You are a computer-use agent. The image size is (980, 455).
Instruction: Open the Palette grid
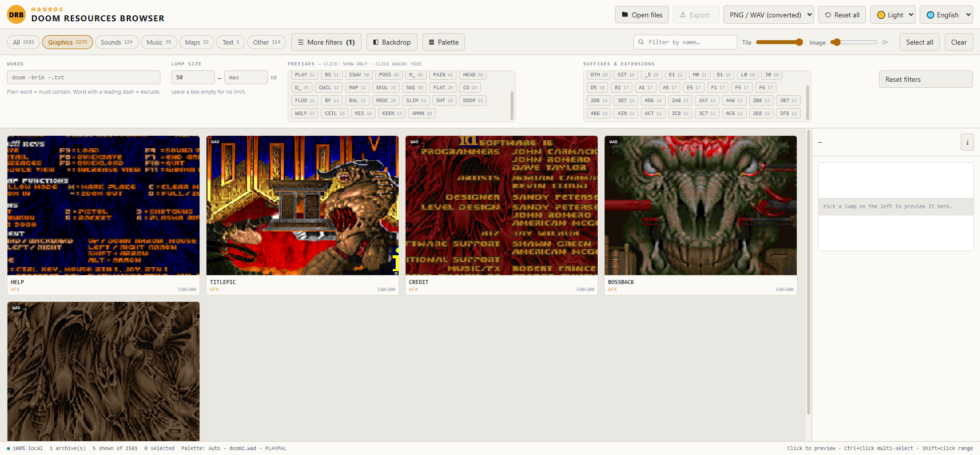(444, 42)
